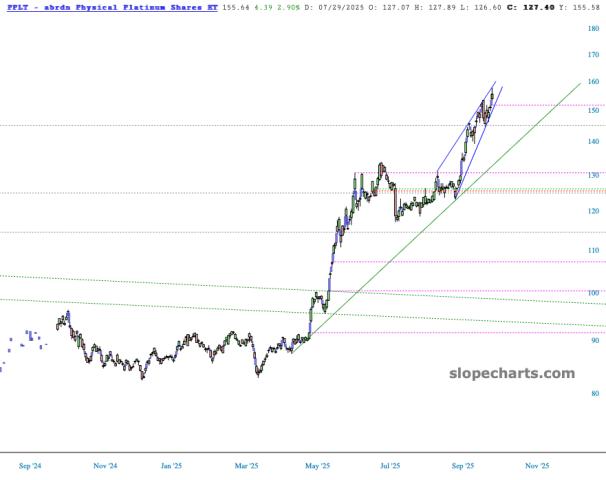Screen dimensions: 606x480
Task: Click the Jan '25 date label
Action: coord(171,466)
